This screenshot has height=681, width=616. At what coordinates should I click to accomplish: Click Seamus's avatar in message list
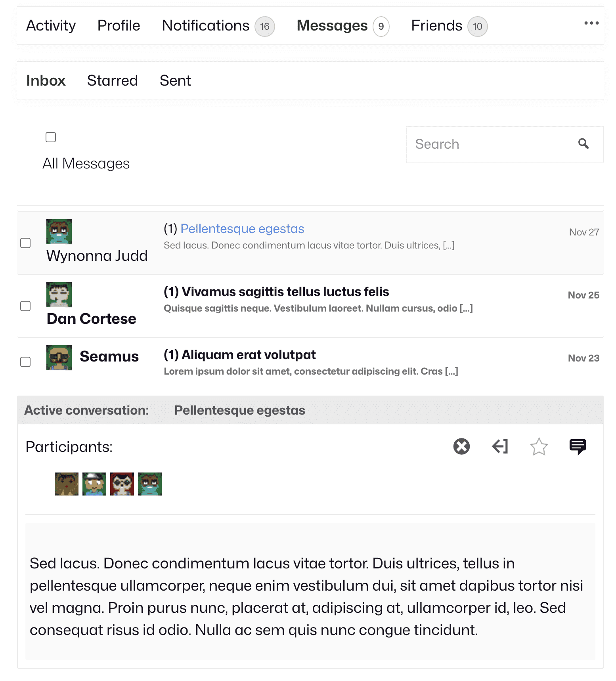pyautogui.click(x=59, y=358)
